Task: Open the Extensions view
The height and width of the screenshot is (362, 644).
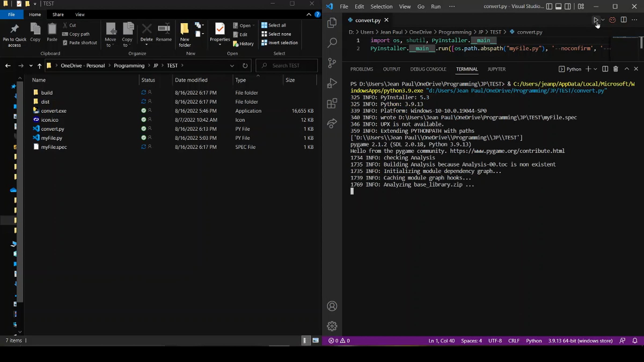Action: click(x=332, y=103)
